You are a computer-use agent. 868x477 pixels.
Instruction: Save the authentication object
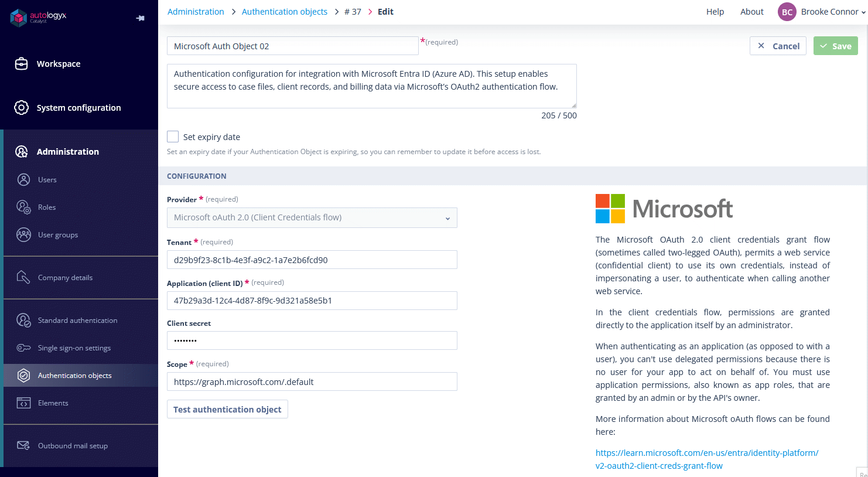click(836, 46)
